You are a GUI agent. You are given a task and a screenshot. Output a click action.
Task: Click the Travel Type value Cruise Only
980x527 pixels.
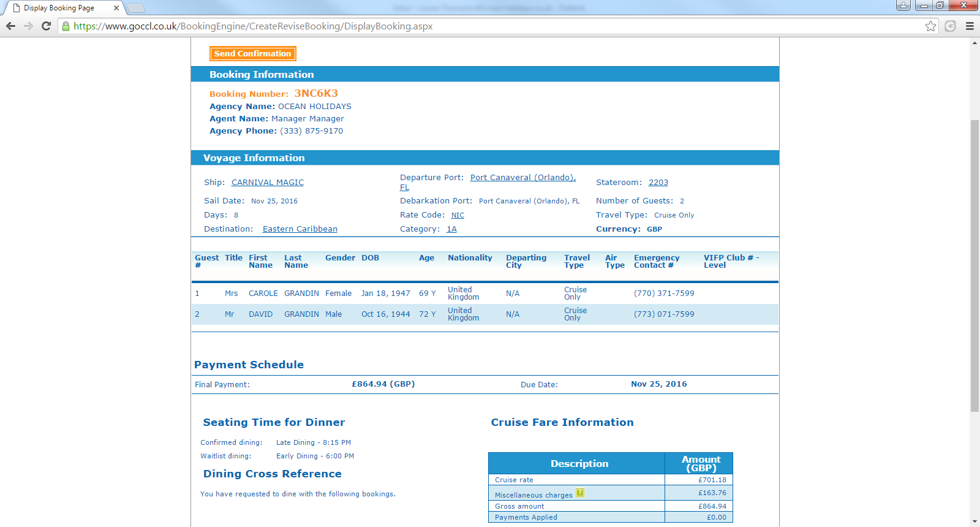pos(674,215)
